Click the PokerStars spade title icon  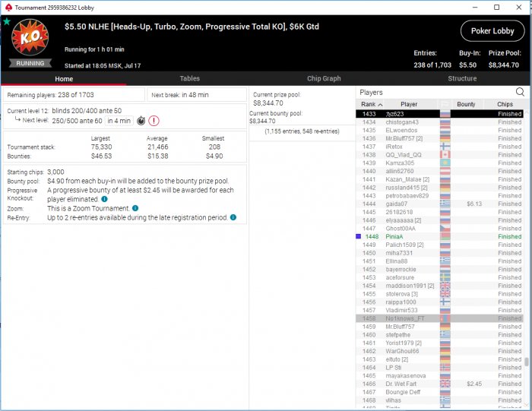point(8,8)
